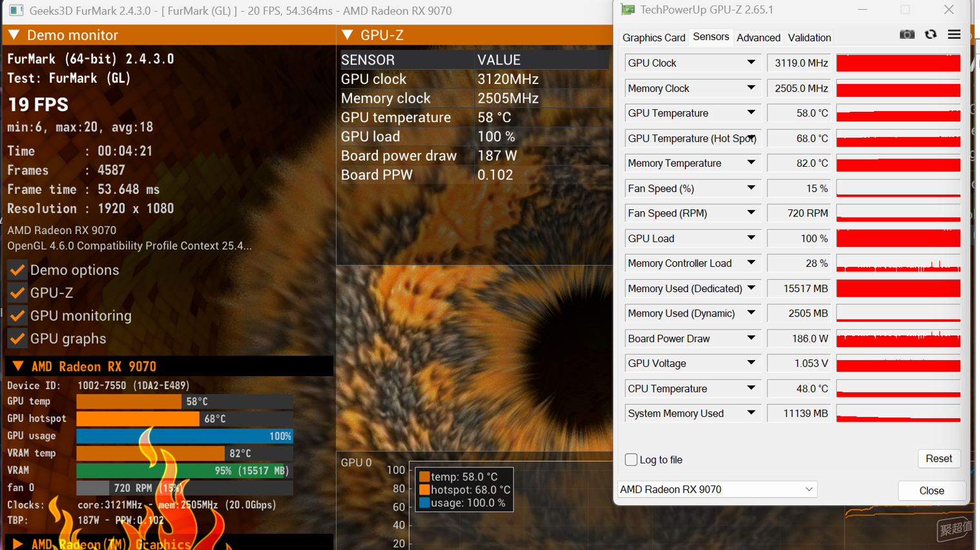Click the GPU hotspot orange bar
980x550 pixels.
pyautogui.click(x=138, y=419)
